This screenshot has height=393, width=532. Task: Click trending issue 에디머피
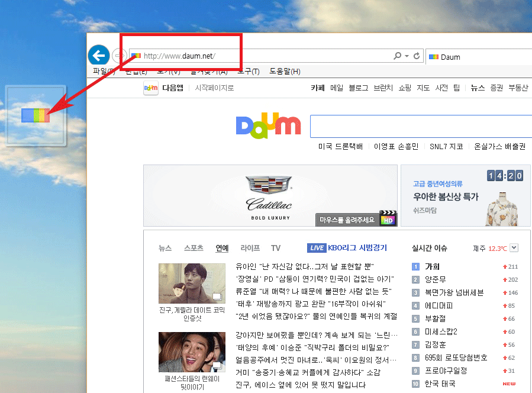439,305
